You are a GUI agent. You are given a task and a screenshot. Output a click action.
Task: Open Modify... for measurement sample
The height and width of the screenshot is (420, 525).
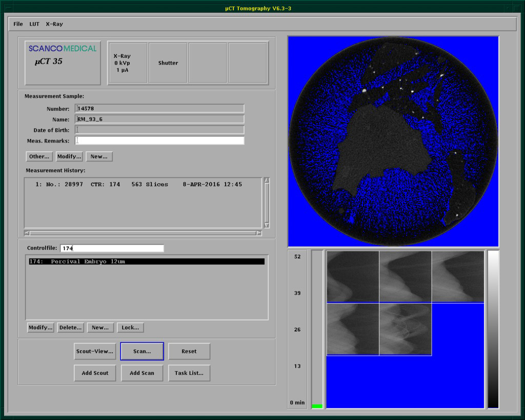click(x=69, y=156)
